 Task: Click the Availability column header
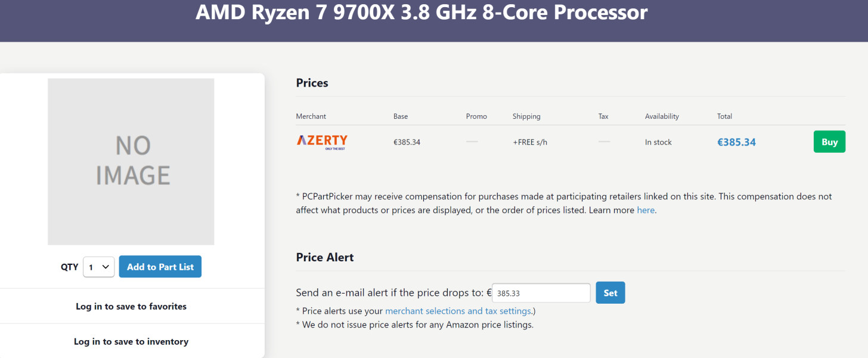662,116
